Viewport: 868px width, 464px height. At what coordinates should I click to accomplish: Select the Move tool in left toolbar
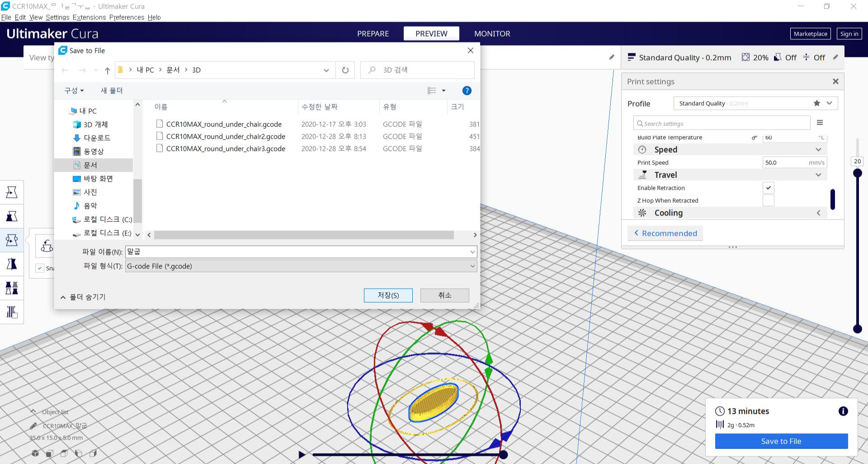tap(12, 192)
